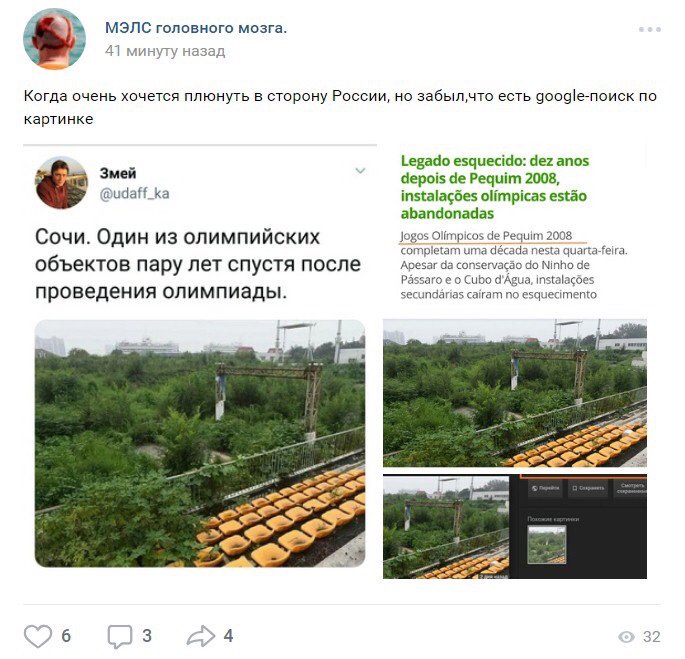Image resolution: width=685 pixels, height=659 pixels.
Task: Click the Legado esquecido green headline
Action: [495, 187]
